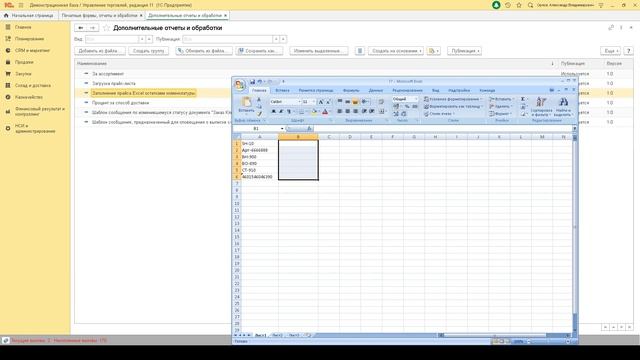Click the Excel vertical scrollbar
640x360 pixels.
click(x=574, y=234)
